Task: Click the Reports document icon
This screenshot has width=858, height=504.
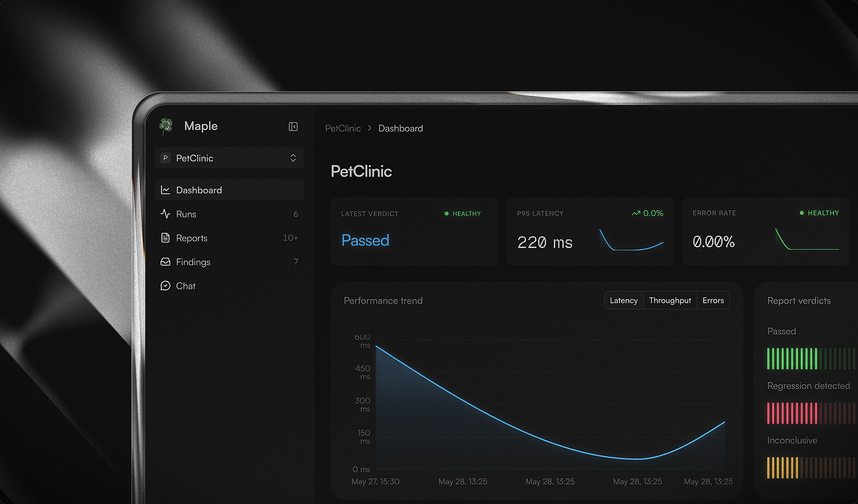Action: (x=166, y=238)
